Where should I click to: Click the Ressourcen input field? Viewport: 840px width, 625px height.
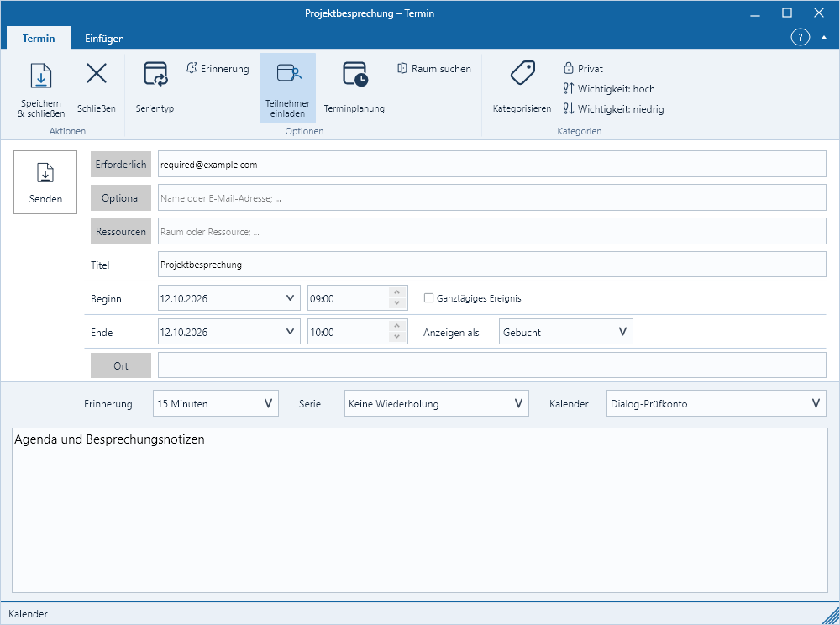click(x=491, y=231)
